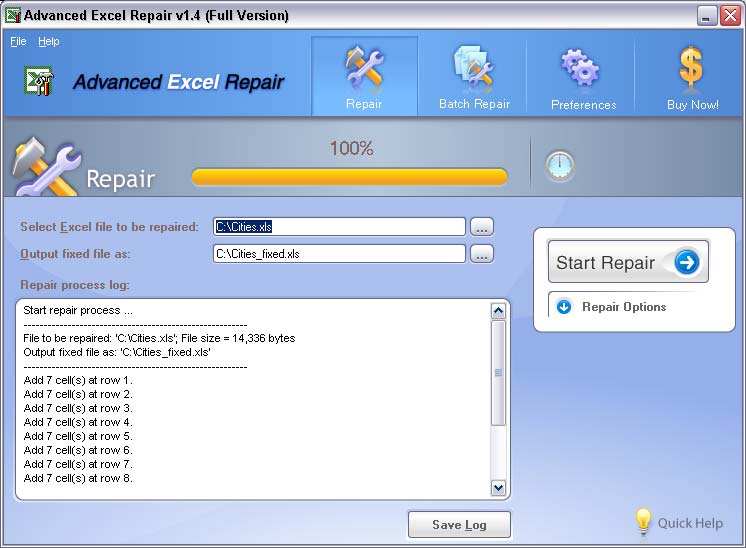Image resolution: width=746 pixels, height=548 pixels.
Task: Open the Quick Help link
Action: pos(690,523)
